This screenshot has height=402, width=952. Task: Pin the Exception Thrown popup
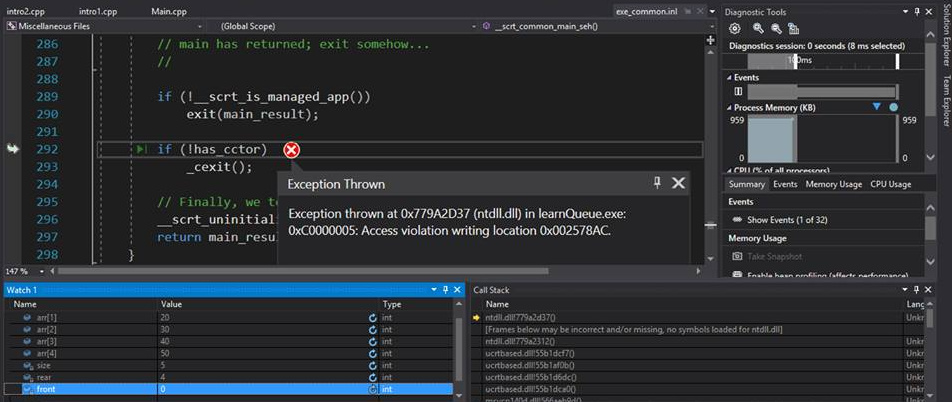click(x=657, y=183)
